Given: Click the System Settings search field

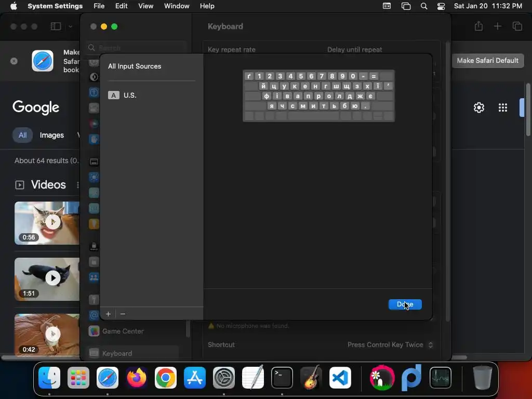Looking at the screenshot, I should pyautogui.click(x=136, y=48).
